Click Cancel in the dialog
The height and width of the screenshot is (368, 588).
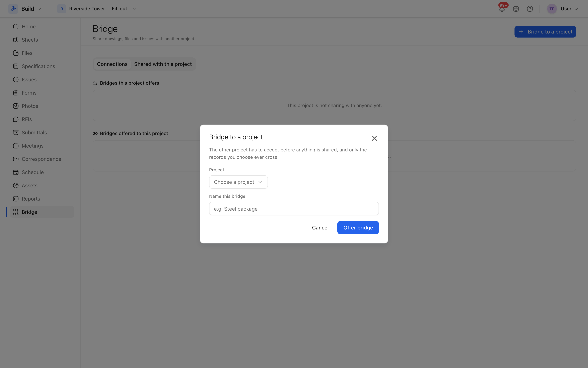click(320, 228)
